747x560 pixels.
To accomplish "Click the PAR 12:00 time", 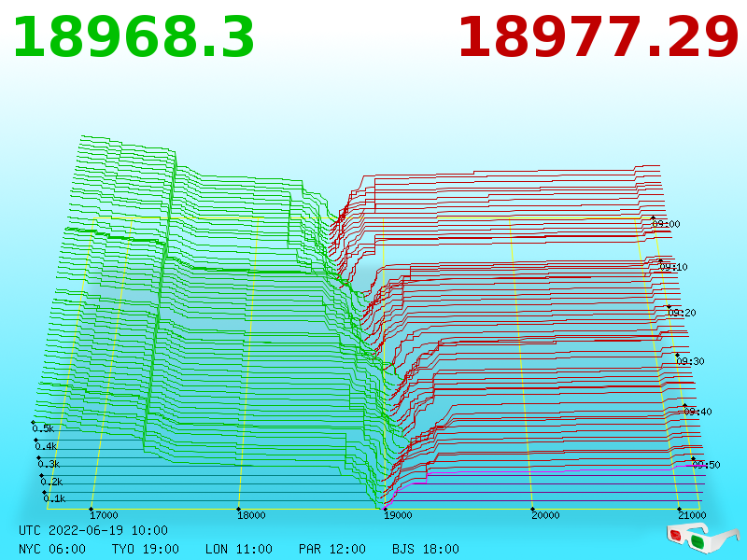I will [332, 549].
